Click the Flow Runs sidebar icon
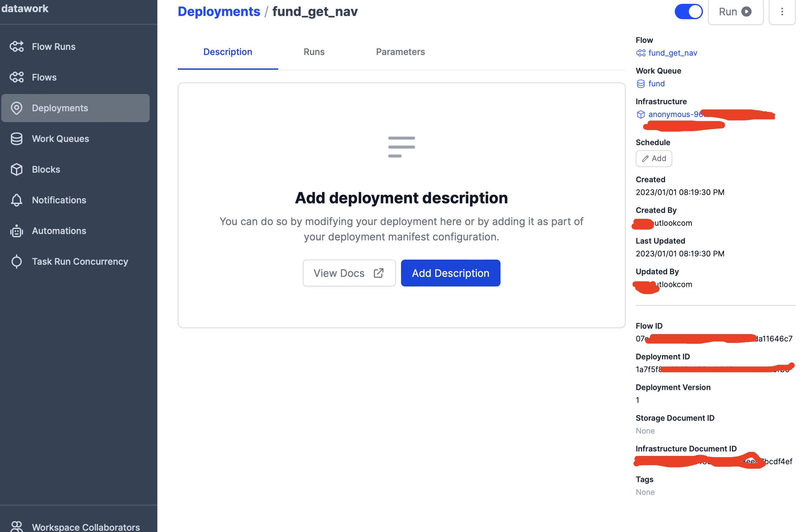 (x=16, y=46)
